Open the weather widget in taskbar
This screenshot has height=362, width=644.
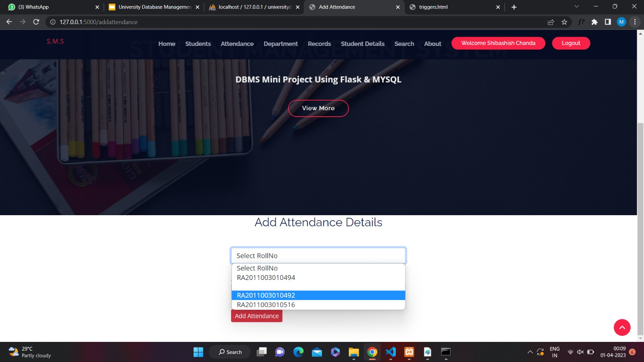coord(30,352)
